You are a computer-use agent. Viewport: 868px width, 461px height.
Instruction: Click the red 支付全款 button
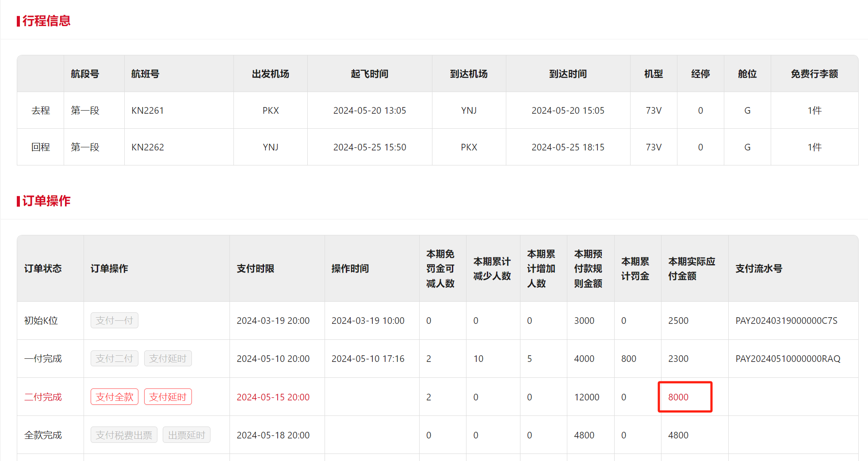(115, 397)
